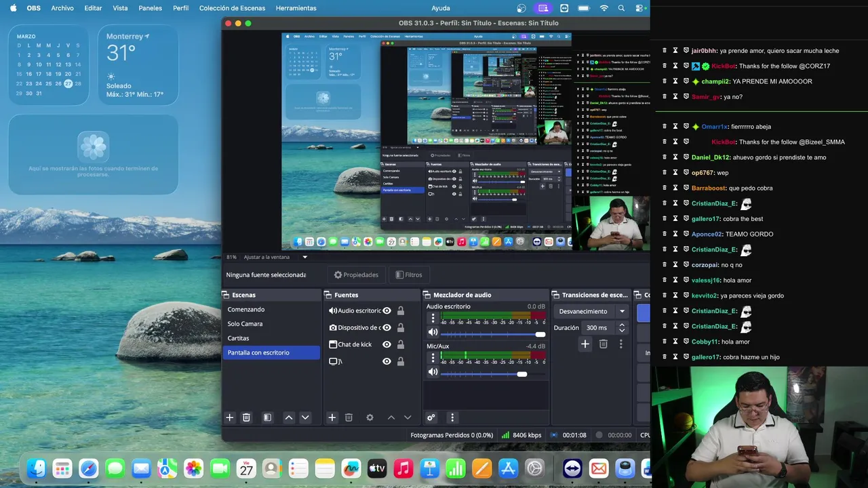Click Mezclador de audio dock float icon
This screenshot has width=868, height=488.
point(427,295)
